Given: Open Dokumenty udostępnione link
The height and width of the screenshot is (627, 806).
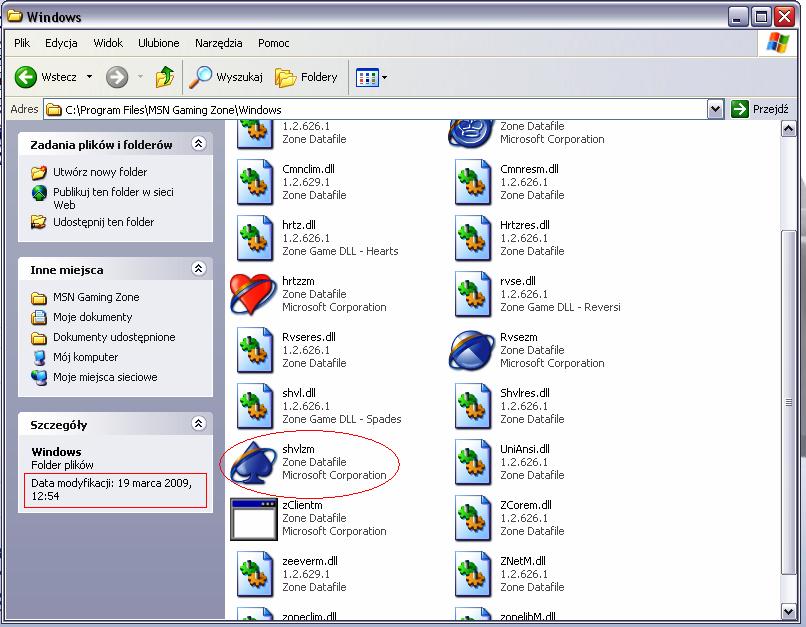Looking at the screenshot, I should click(x=114, y=337).
